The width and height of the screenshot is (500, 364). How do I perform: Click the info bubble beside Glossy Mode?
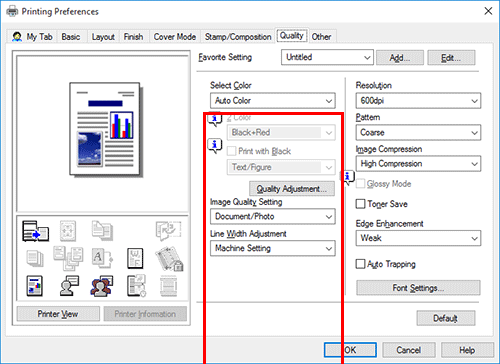coord(348,177)
